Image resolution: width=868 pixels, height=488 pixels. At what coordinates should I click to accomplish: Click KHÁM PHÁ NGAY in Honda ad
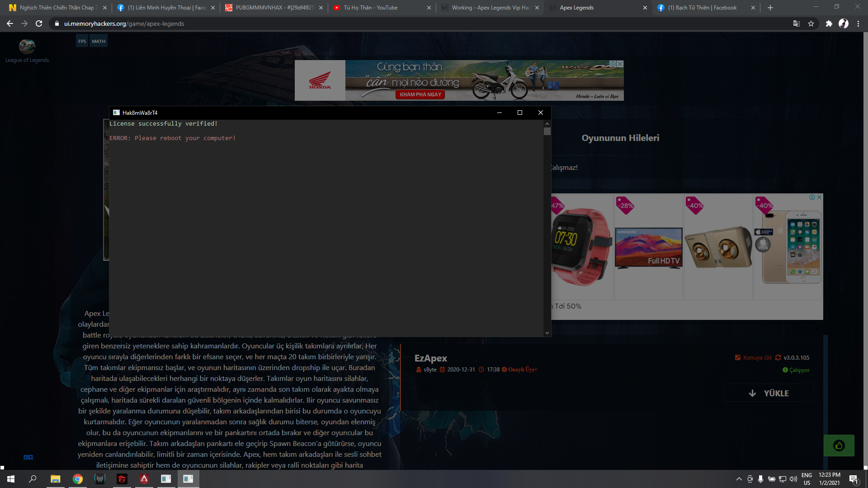point(420,94)
